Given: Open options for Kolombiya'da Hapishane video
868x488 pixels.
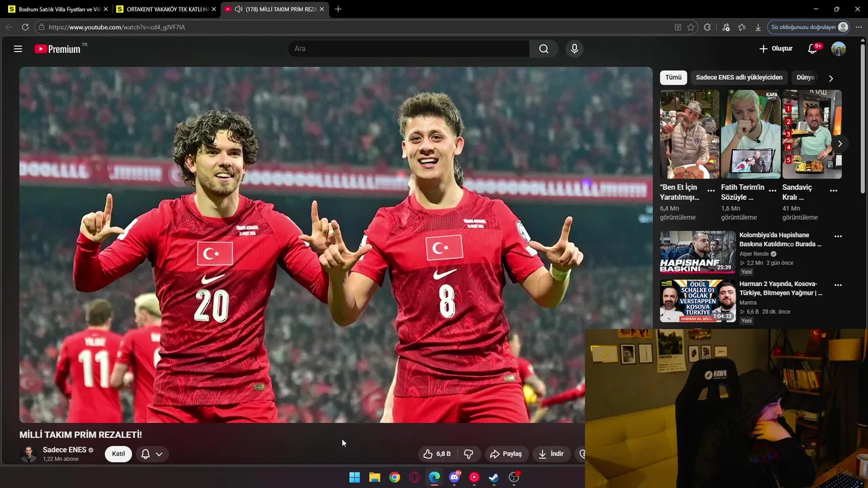Looking at the screenshot, I should [x=838, y=237].
